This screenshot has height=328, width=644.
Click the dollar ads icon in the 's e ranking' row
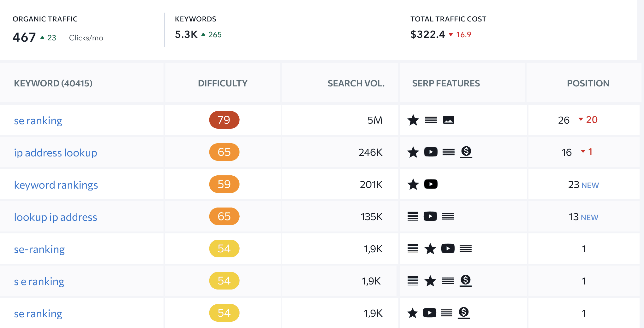465,281
